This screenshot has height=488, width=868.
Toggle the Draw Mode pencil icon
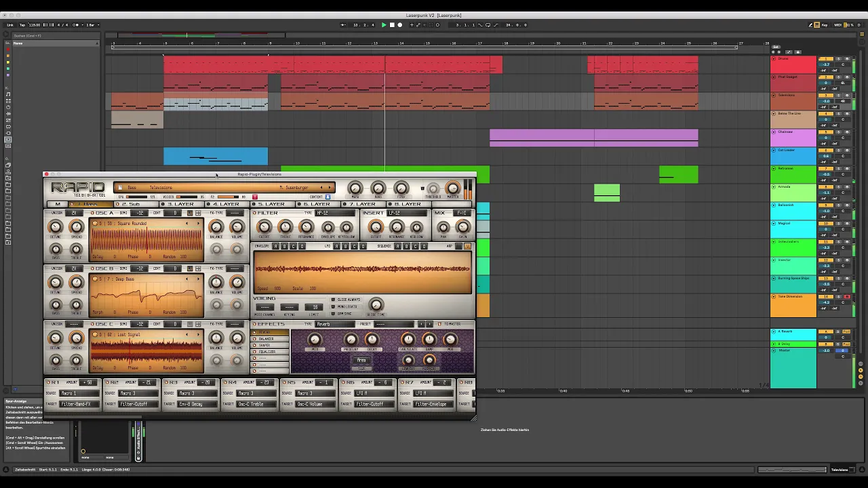point(811,25)
